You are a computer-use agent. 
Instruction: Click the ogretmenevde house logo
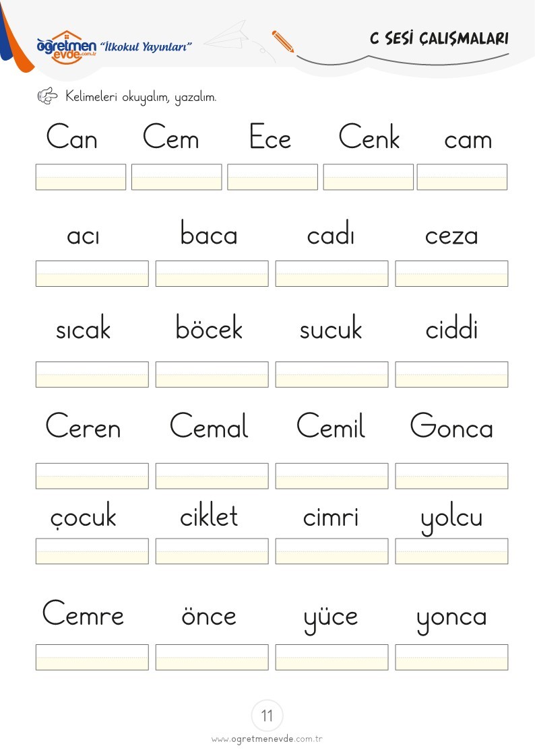[67, 46]
